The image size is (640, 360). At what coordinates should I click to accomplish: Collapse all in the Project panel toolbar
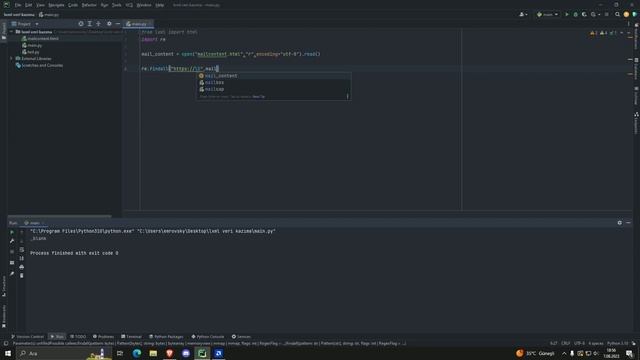98,24
